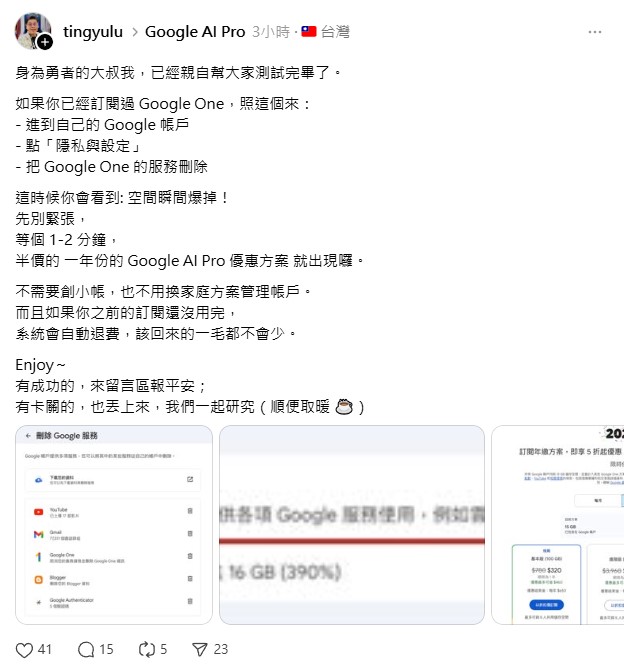The height and width of the screenshot is (666, 624).
Task: Click the tingyulu profile avatar
Action: [32, 31]
